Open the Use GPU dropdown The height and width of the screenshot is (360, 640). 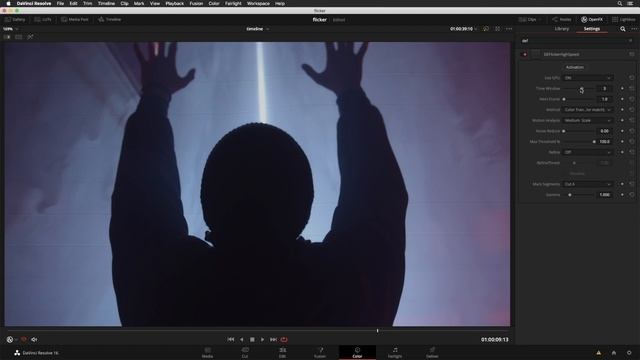pyautogui.click(x=588, y=78)
